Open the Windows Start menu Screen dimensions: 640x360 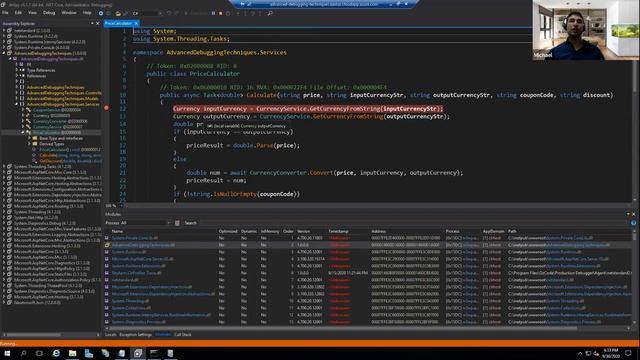[7, 353]
